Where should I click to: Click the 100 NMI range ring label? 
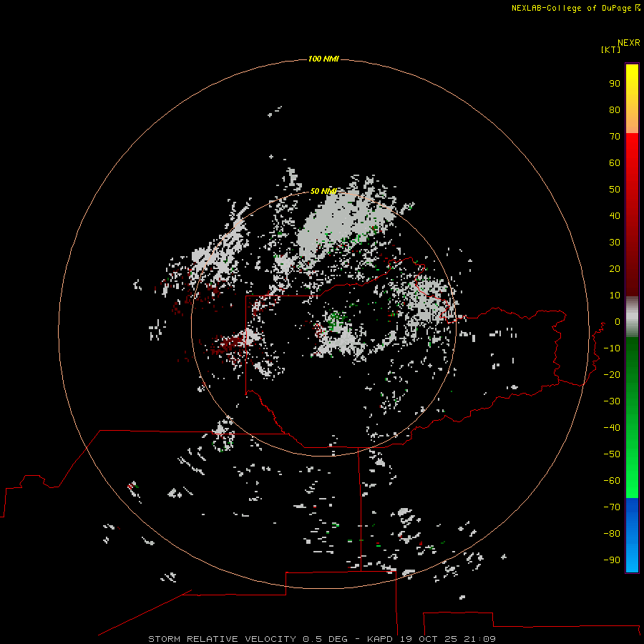[x=323, y=59]
